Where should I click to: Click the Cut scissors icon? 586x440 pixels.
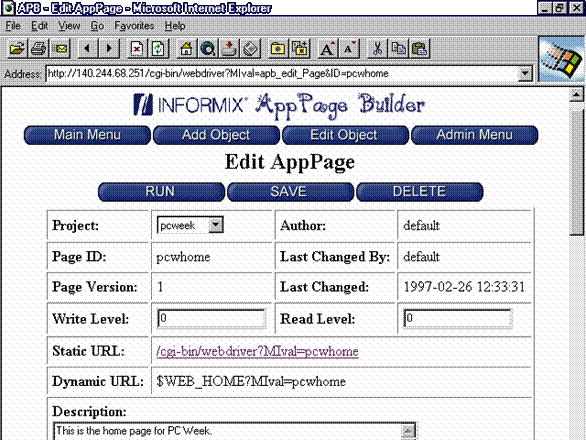[x=377, y=49]
